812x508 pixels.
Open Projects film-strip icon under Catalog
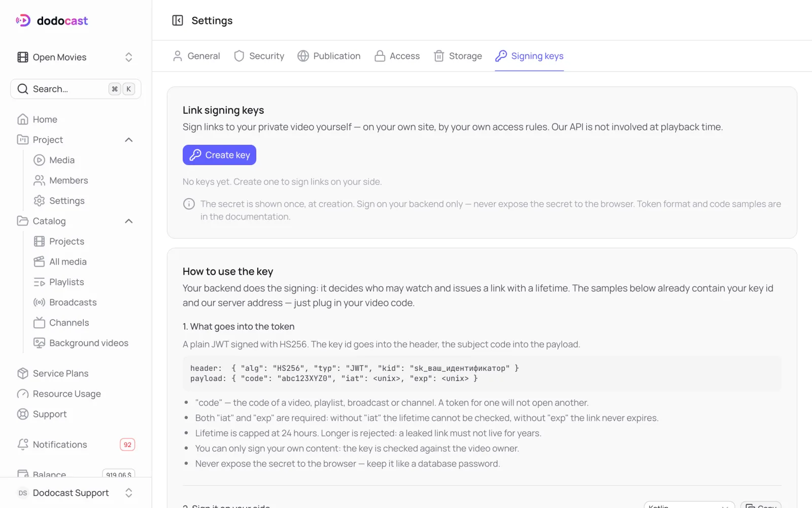click(x=39, y=241)
